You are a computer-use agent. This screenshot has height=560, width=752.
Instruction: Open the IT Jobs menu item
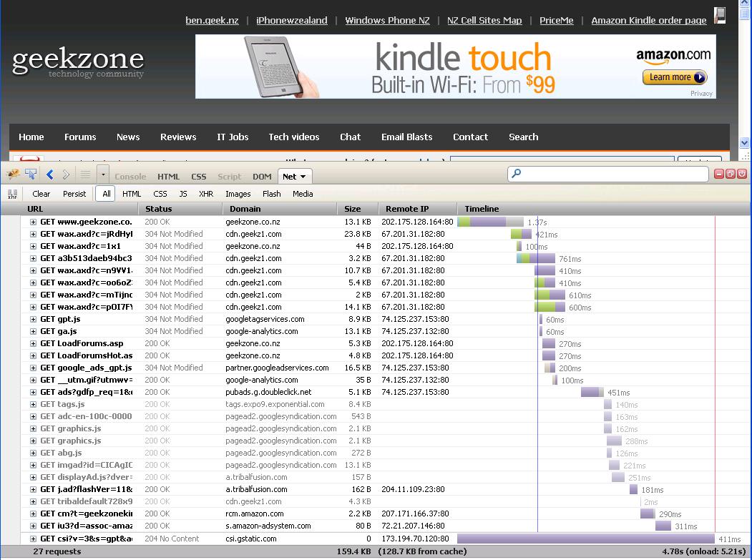[233, 137]
